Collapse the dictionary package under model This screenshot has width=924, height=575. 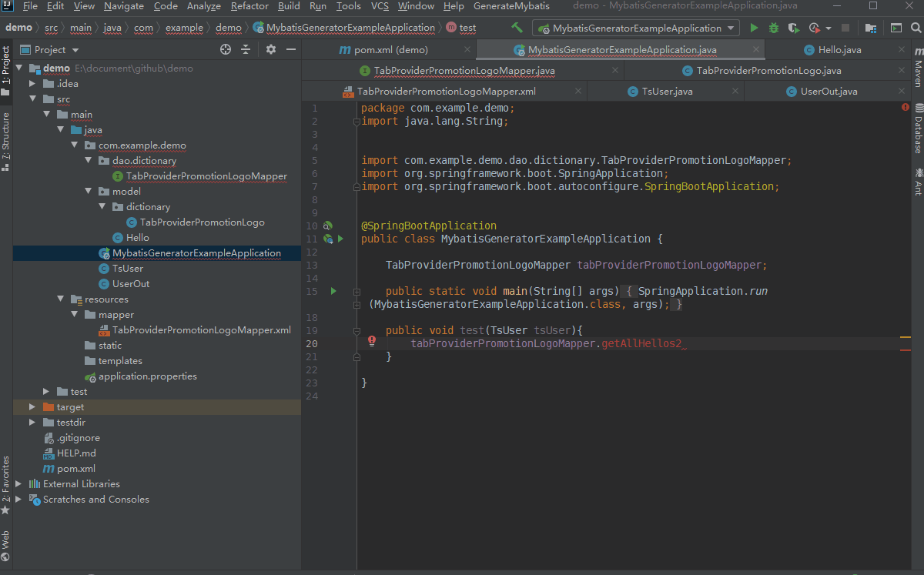[x=101, y=206]
